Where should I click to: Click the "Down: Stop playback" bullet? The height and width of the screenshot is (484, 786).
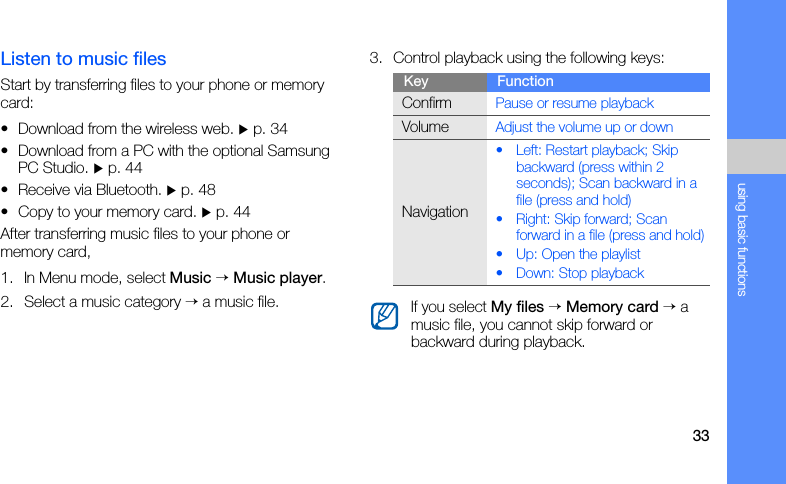(580, 273)
